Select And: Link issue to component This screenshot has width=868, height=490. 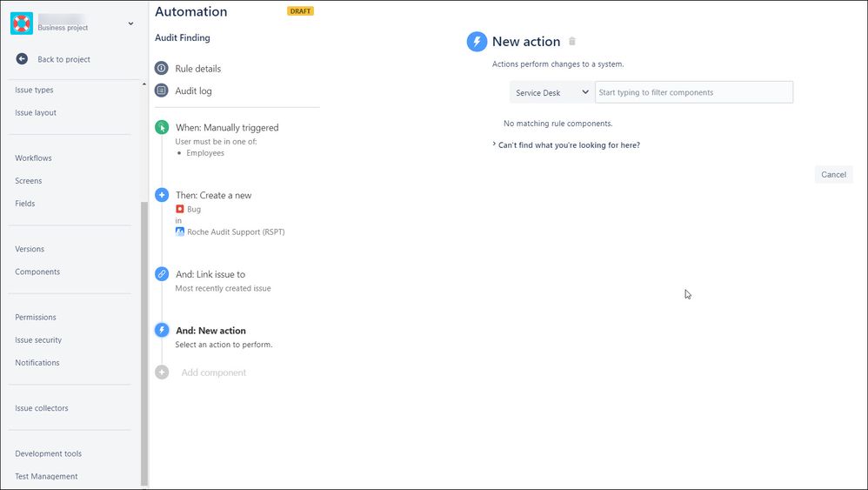click(x=210, y=274)
